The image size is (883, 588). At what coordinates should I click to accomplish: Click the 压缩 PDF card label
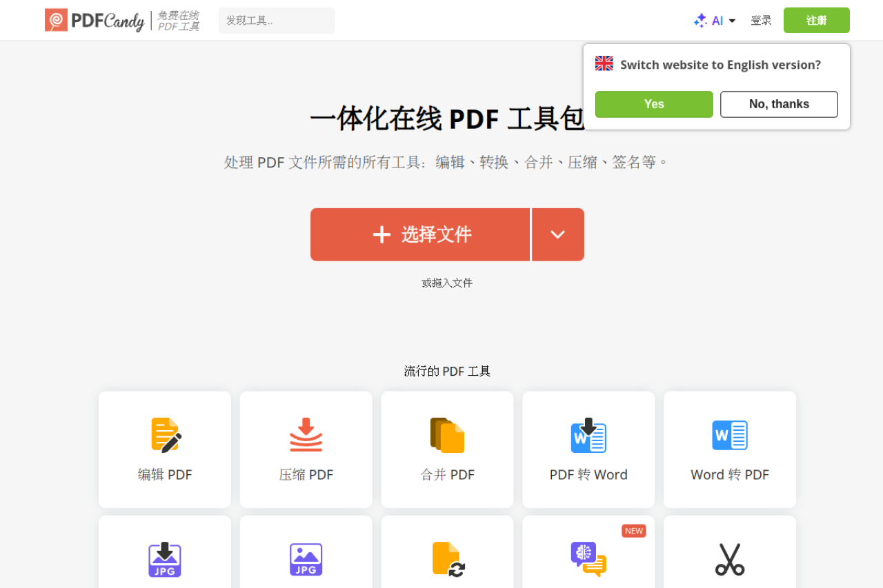coord(306,475)
